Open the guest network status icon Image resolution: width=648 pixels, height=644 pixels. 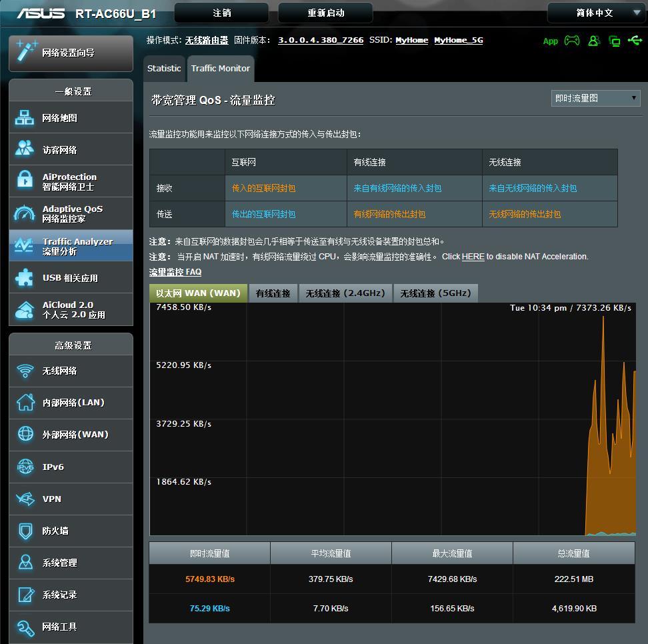(x=593, y=41)
